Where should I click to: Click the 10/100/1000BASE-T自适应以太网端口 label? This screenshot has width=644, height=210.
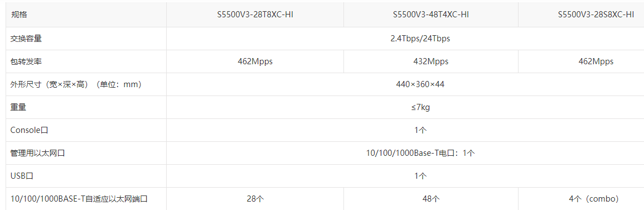point(79,199)
